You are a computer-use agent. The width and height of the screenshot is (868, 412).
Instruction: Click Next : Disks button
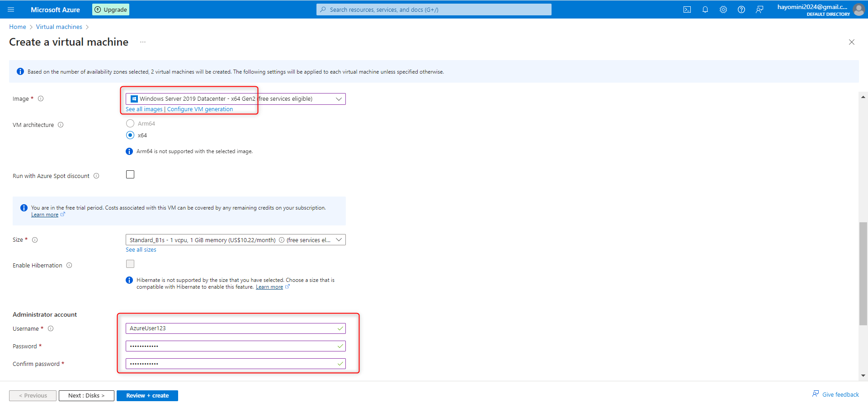(86, 396)
